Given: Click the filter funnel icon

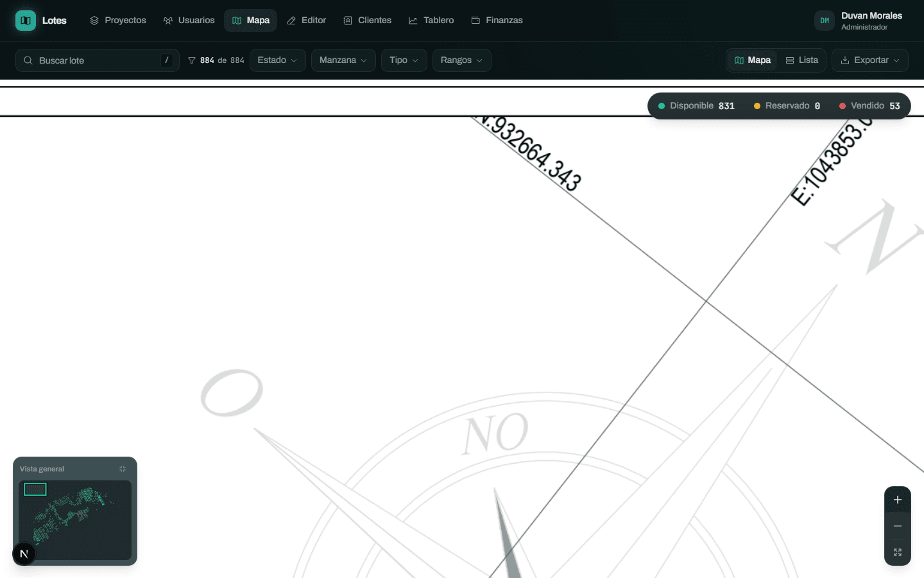Looking at the screenshot, I should 192,60.
